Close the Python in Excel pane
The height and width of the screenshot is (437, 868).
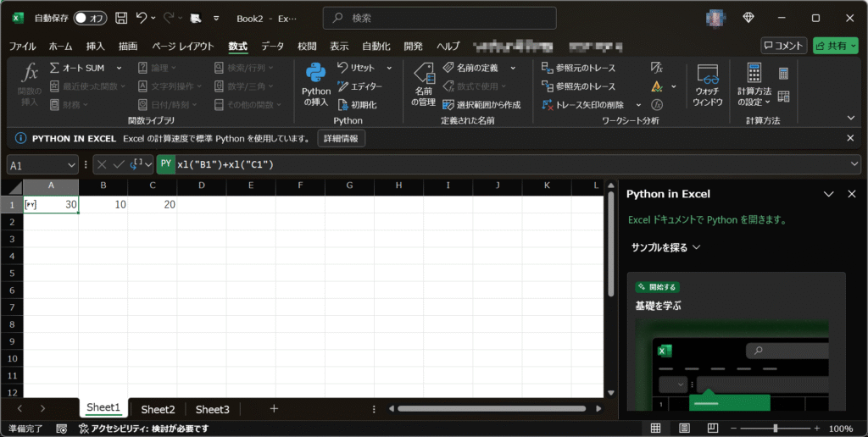(851, 194)
